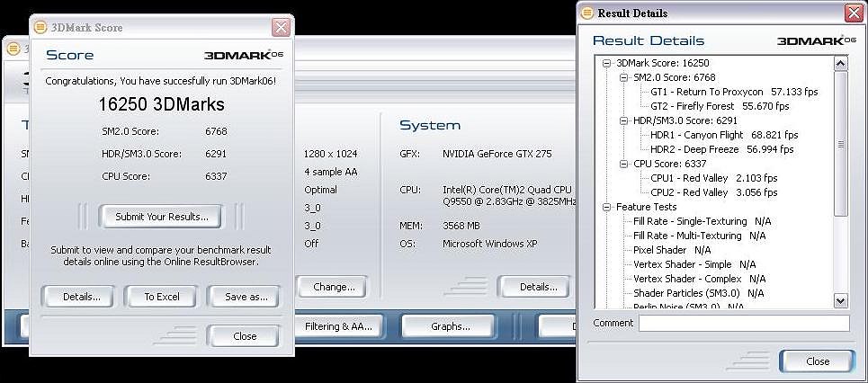Click the Result Details window title icon
This screenshot has width=868, height=383.
(x=586, y=13)
